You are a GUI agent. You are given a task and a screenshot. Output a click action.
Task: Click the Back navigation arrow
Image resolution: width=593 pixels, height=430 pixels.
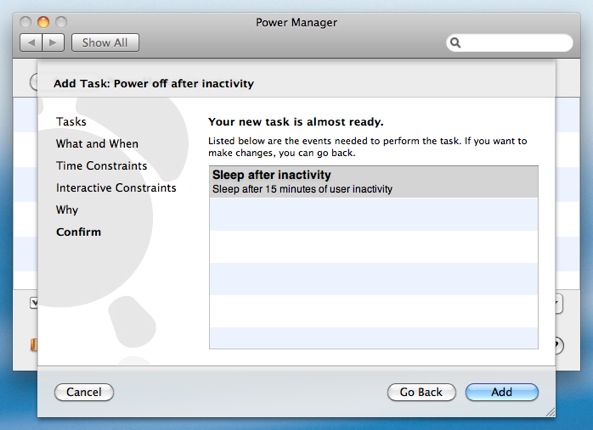(x=31, y=43)
